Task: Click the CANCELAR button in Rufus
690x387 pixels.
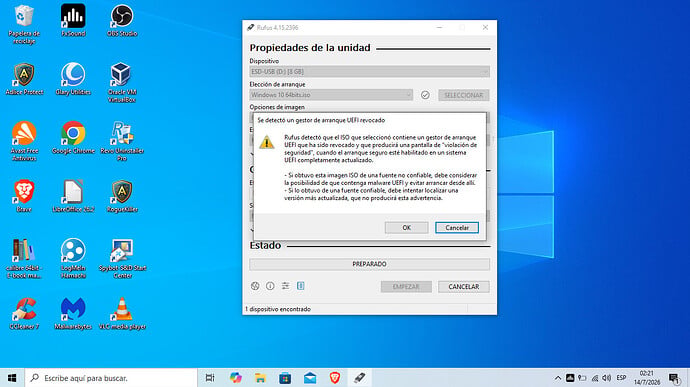Action: click(x=463, y=287)
